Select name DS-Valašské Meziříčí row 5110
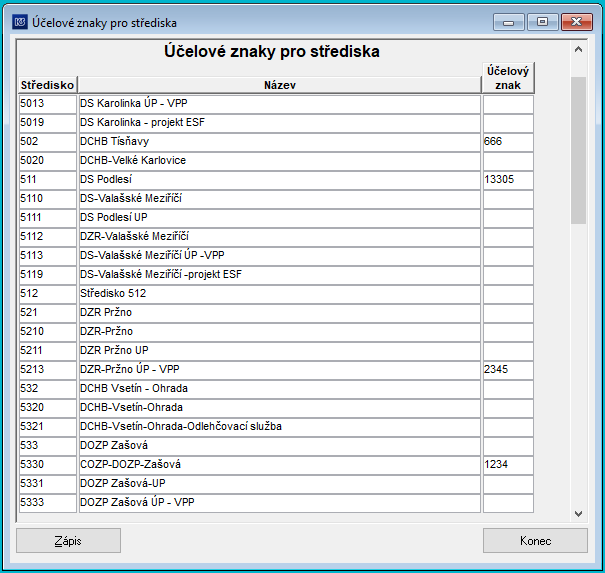Screen dimensions: 605x573 pos(280,199)
